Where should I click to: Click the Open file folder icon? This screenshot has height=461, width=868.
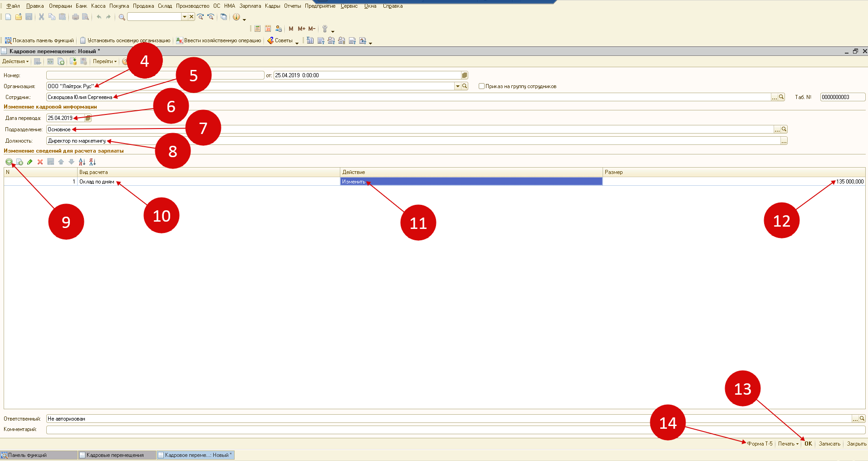point(19,17)
